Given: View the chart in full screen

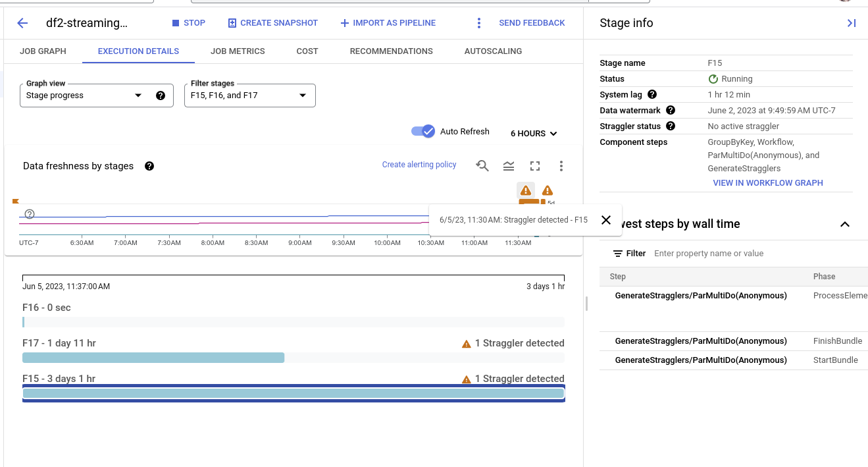Looking at the screenshot, I should point(535,166).
